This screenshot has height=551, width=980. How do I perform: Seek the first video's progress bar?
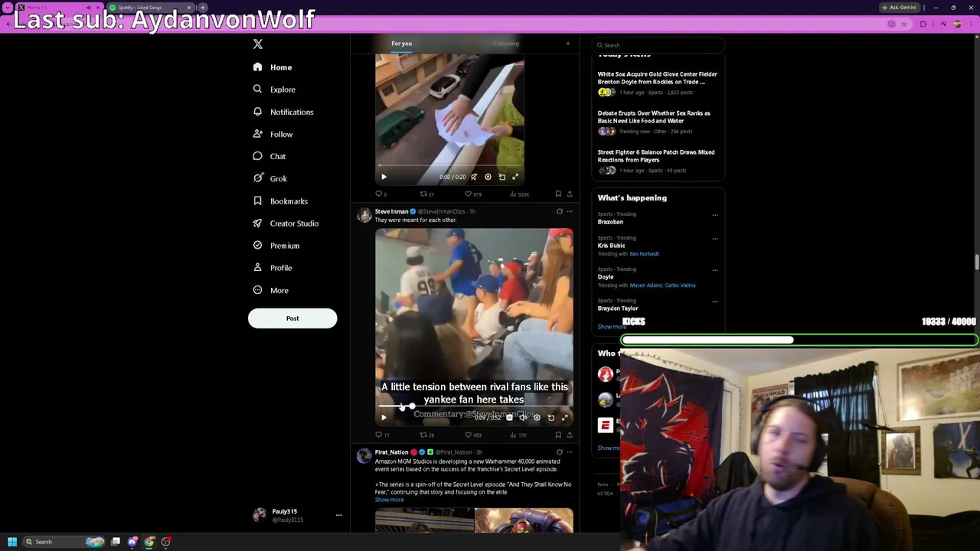pyautogui.click(x=449, y=166)
